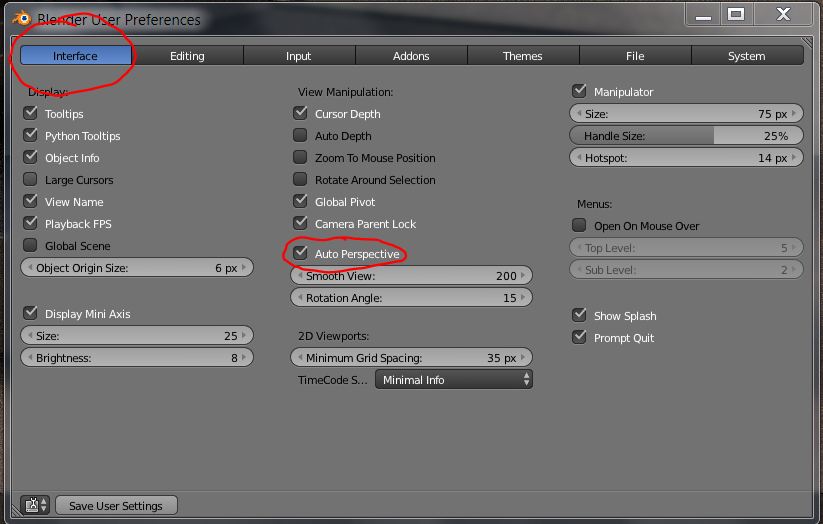Disable Playback FPS display

30,224
